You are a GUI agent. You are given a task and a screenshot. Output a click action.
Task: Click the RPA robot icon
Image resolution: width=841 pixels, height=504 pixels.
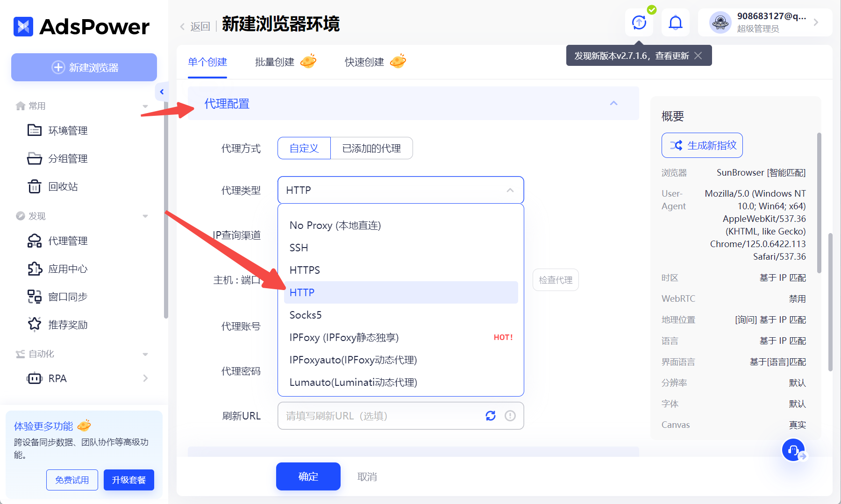click(x=35, y=378)
